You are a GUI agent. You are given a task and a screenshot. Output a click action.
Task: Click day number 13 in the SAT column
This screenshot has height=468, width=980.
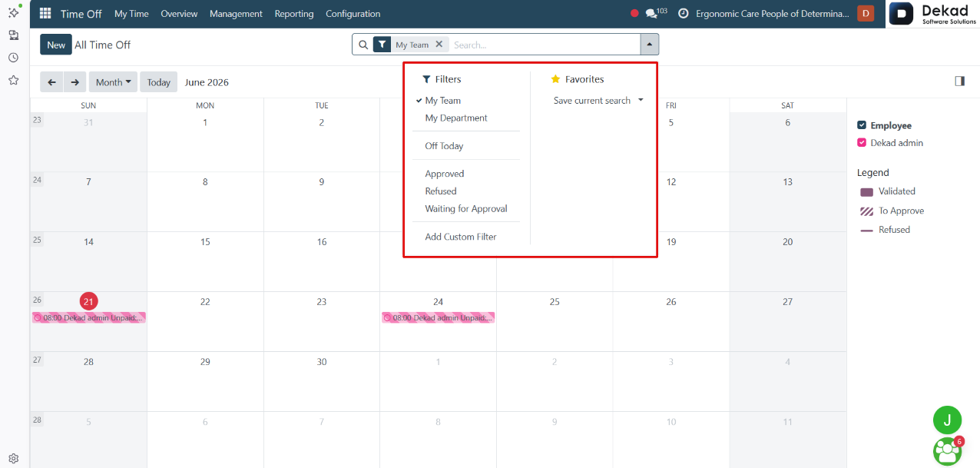787,182
